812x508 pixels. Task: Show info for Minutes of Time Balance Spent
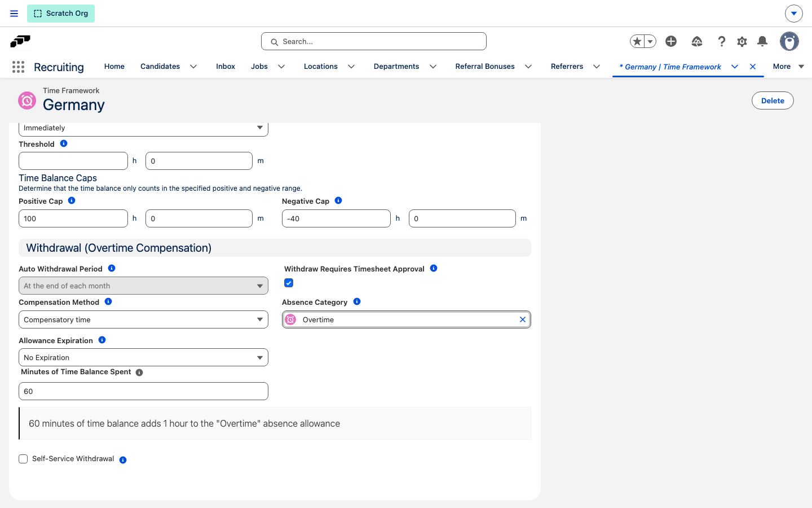tap(139, 373)
